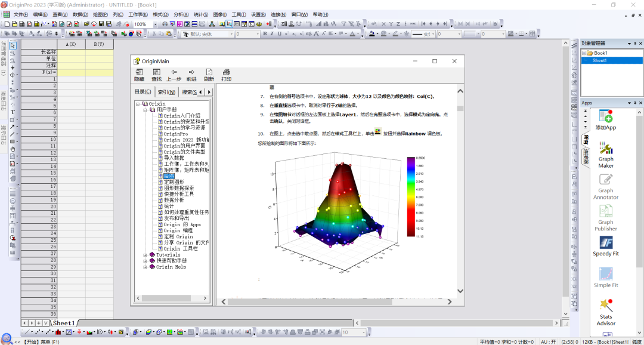Click the Bold formatting button
Viewport: 644px width, 345px height.
265,33
